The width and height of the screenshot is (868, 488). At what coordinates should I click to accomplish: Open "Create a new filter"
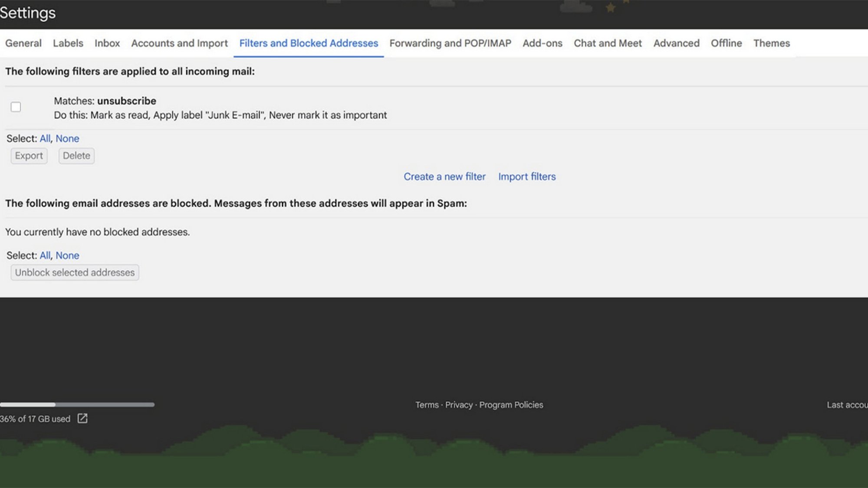444,177
